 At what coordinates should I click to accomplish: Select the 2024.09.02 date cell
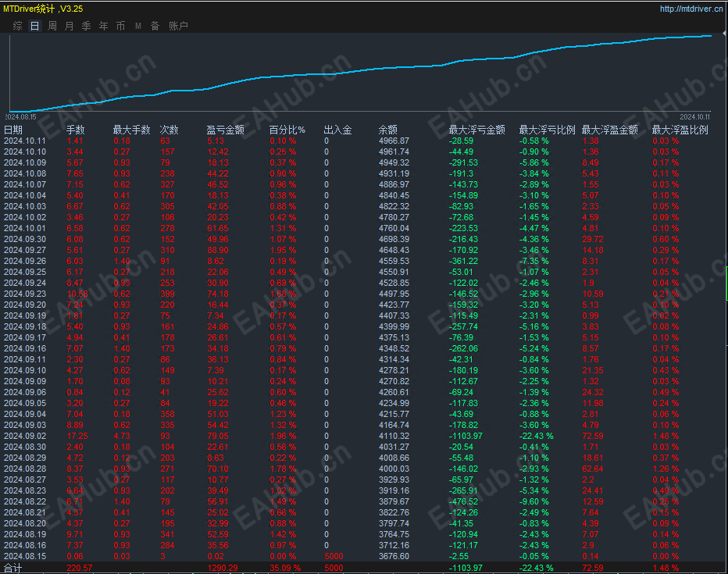[x=25, y=437]
